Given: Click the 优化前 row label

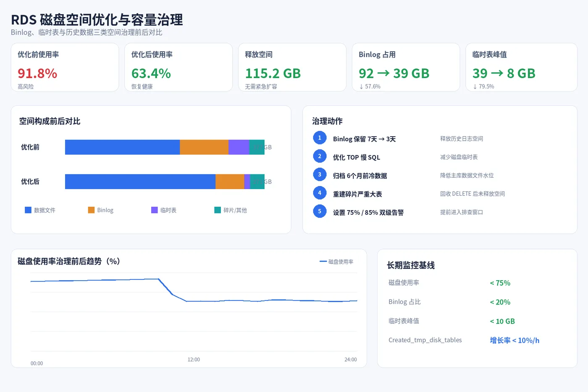Looking at the screenshot, I should tap(30, 147).
